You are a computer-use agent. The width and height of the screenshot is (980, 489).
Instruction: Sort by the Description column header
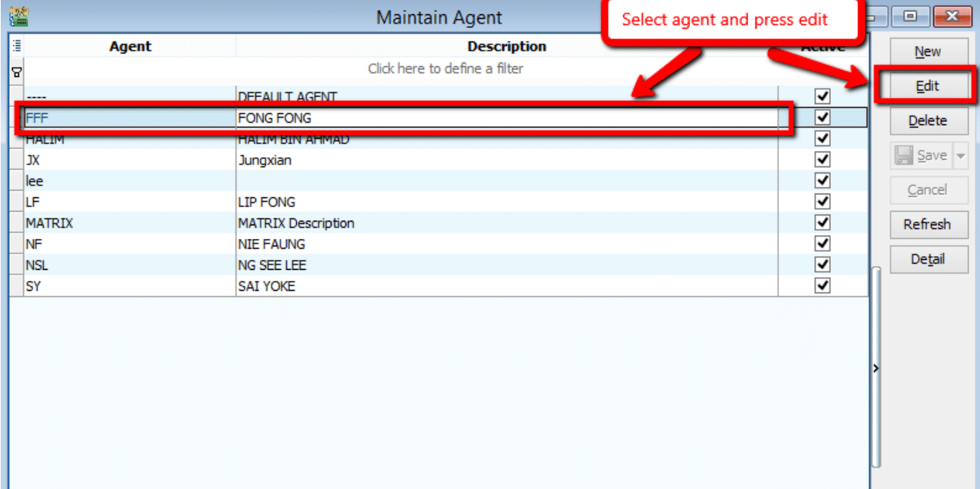506,47
